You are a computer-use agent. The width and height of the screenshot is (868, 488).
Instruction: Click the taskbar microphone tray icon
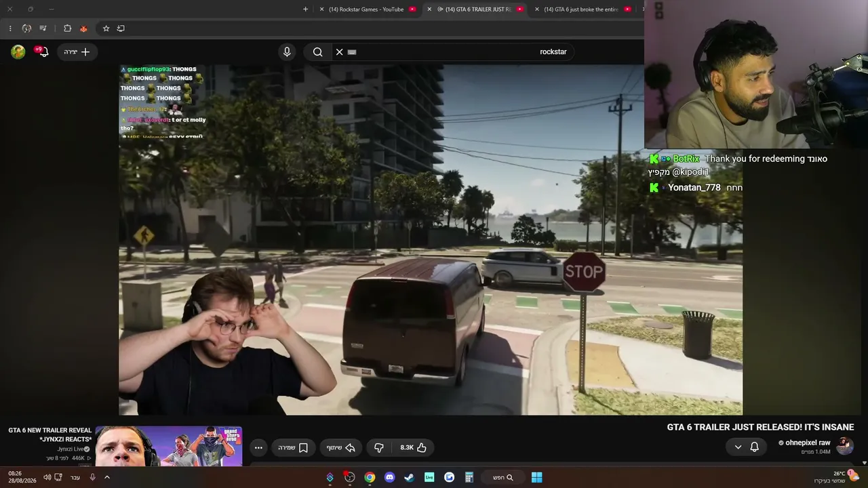coord(93,477)
